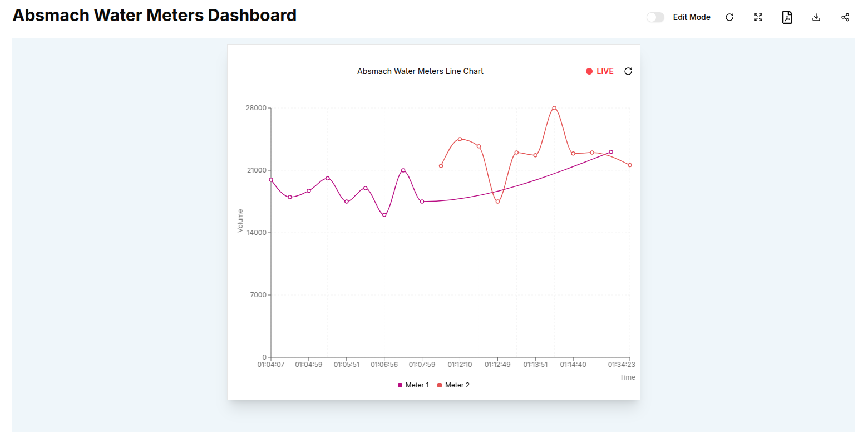Click the 01:04:07 time axis label

pos(271,364)
